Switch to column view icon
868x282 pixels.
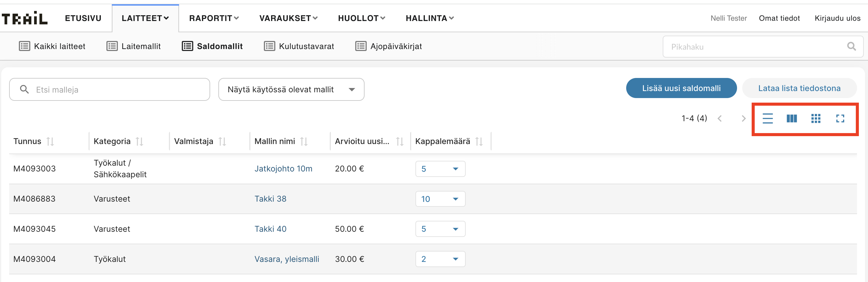point(792,118)
